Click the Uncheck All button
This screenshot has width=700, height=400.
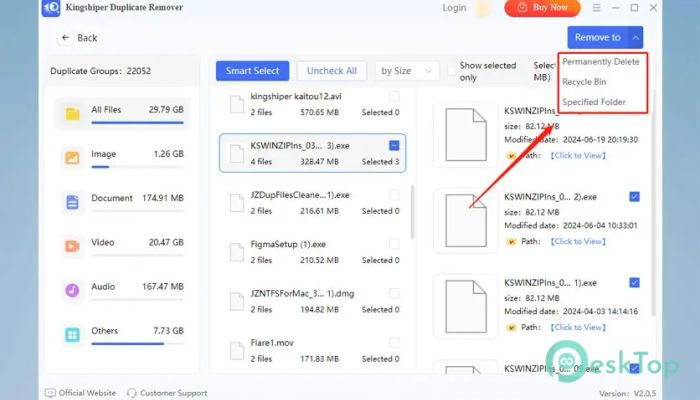(332, 71)
